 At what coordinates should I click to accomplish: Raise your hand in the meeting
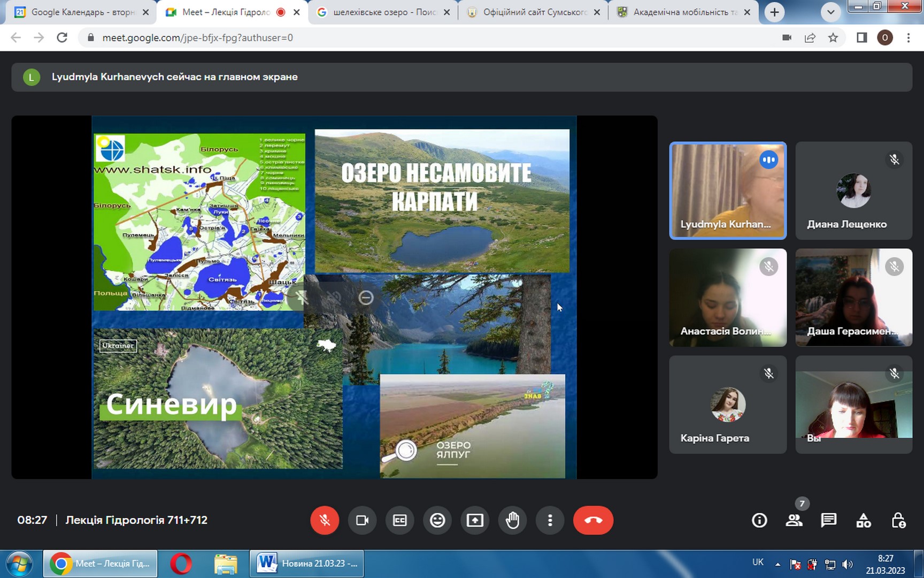[x=512, y=520]
